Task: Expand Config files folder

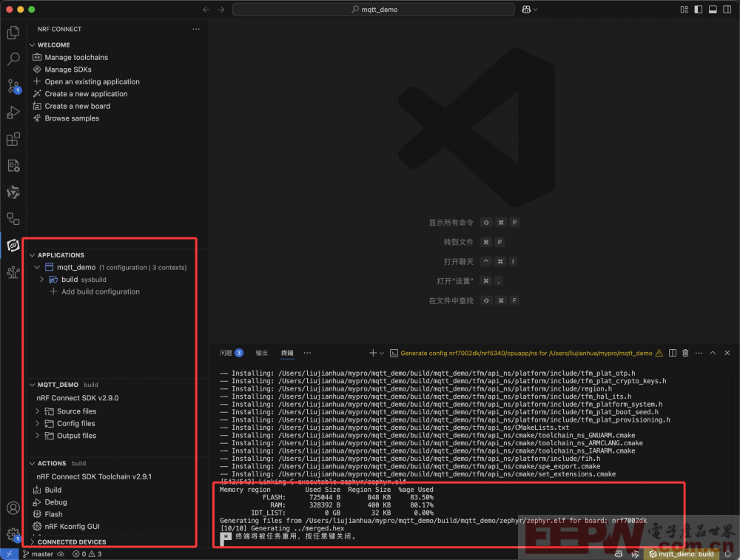Action: pyautogui.click(x=37, y=424)
